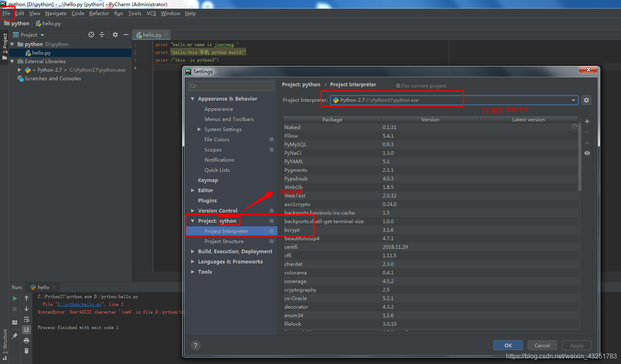621x364 pixels.
Task: Click the python breadcrumb in navigation bar
Action: pyautogui.click(x=17, y=24)
